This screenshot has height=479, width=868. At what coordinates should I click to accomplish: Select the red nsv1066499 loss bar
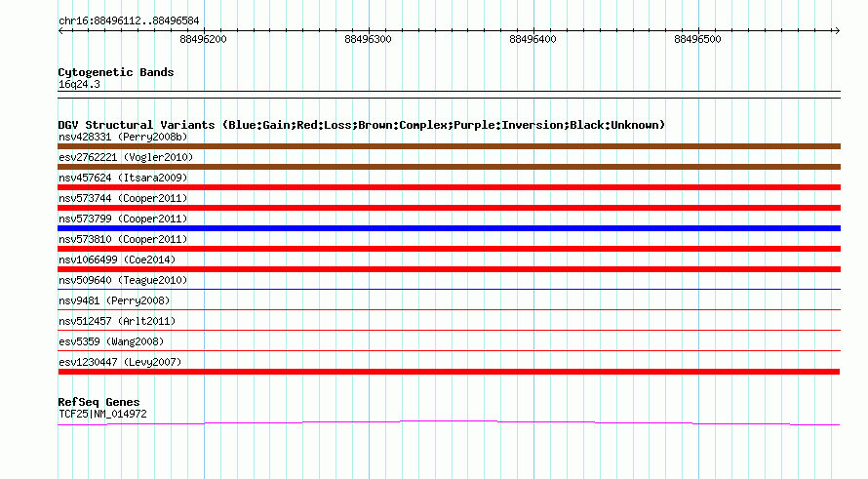point(449,269)
